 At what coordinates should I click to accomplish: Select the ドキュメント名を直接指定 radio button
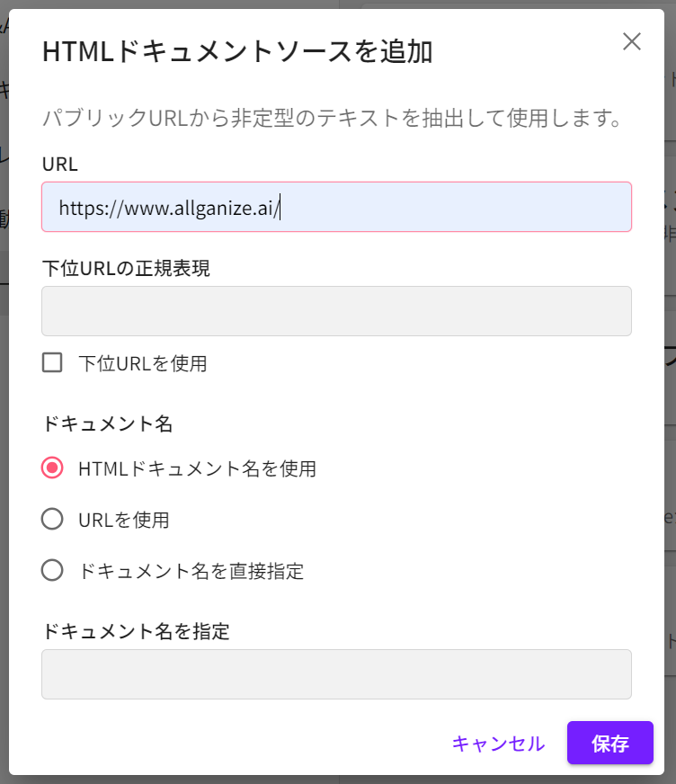click(x=53, y=571)
